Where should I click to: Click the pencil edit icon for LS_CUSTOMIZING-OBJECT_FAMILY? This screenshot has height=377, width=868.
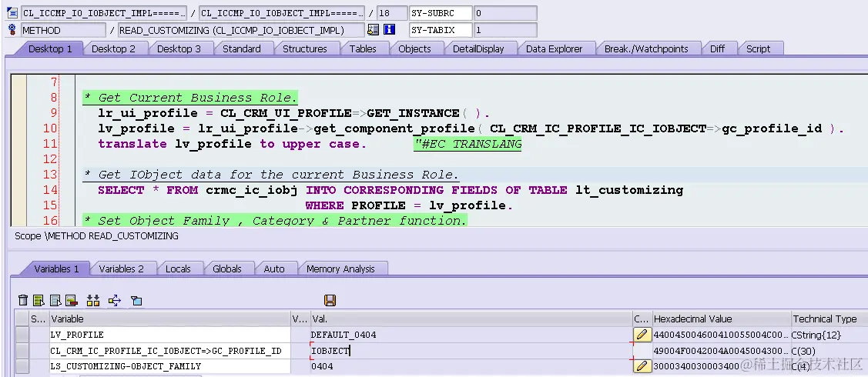[x=642, y=365]
